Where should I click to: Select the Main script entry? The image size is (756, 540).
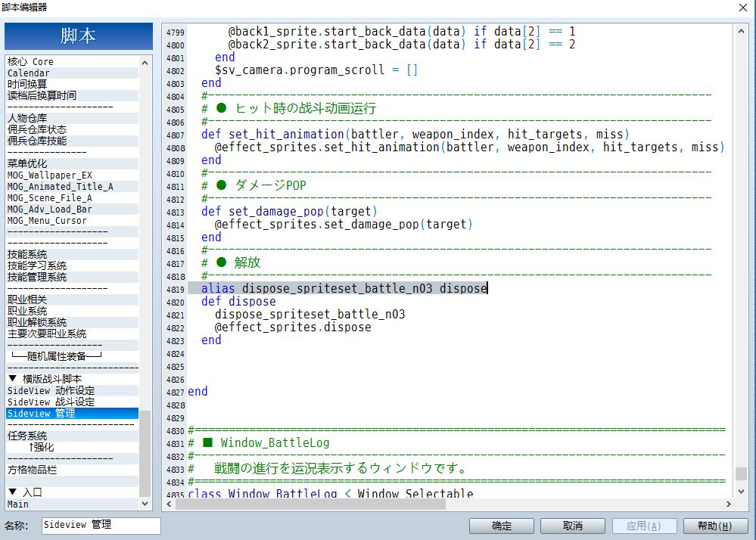[x=73, y=504]
